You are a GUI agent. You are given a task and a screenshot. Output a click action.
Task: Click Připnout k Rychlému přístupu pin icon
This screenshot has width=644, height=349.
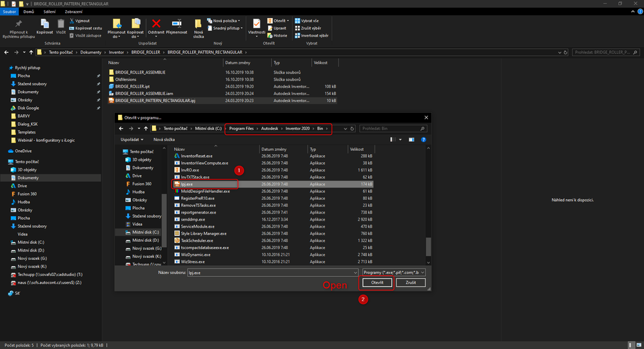point(19,24)
